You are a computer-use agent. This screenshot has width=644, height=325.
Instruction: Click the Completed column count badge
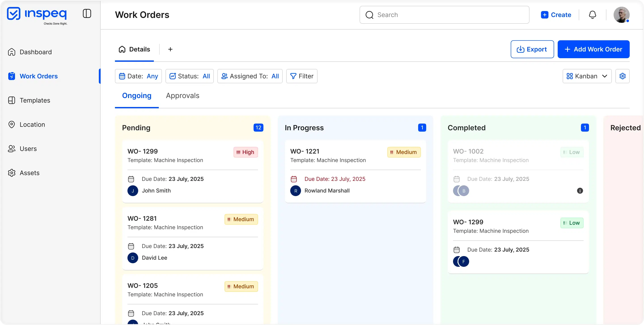pos(585,128)
